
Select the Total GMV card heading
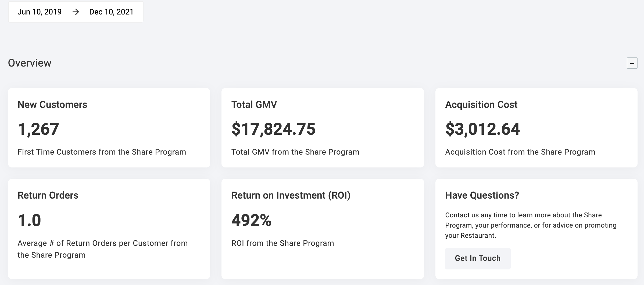pyautogui.click(x=254, y=104)
